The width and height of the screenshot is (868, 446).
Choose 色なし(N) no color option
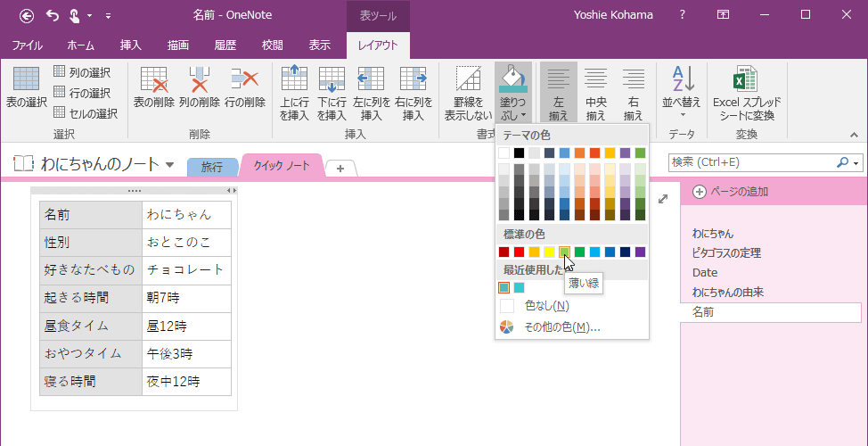pos(572,306)
